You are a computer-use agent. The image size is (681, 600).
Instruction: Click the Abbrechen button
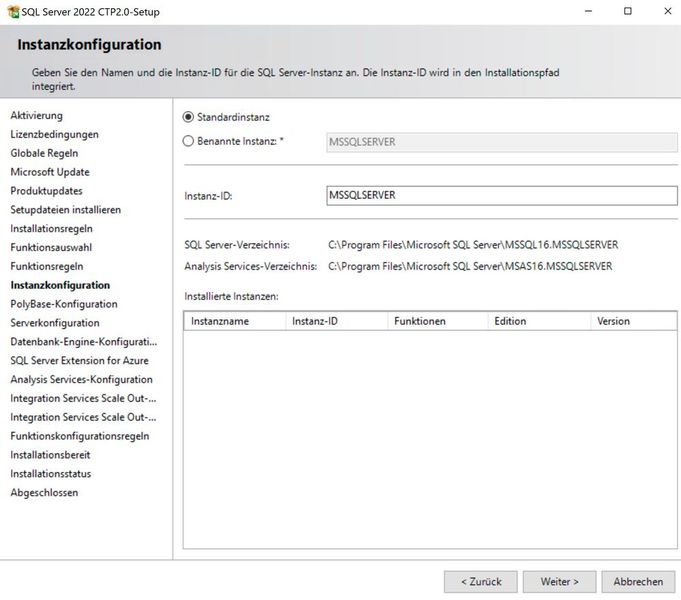[638, 581]
